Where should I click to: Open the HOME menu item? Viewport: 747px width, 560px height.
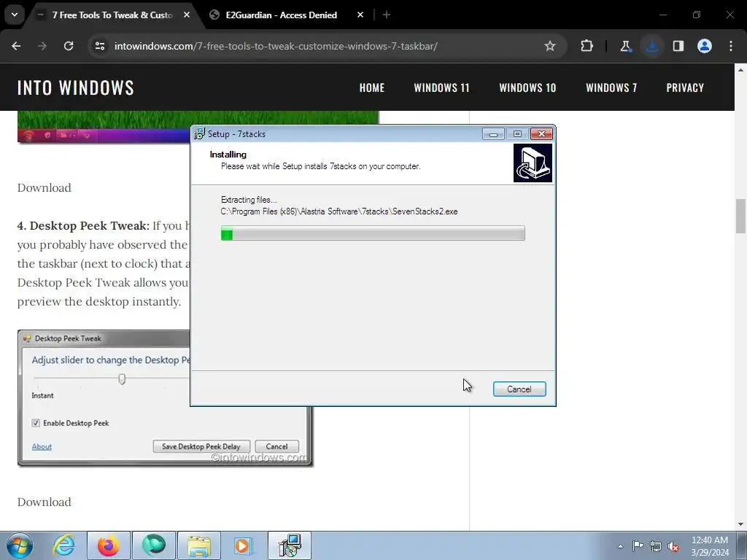pos(371,87)
